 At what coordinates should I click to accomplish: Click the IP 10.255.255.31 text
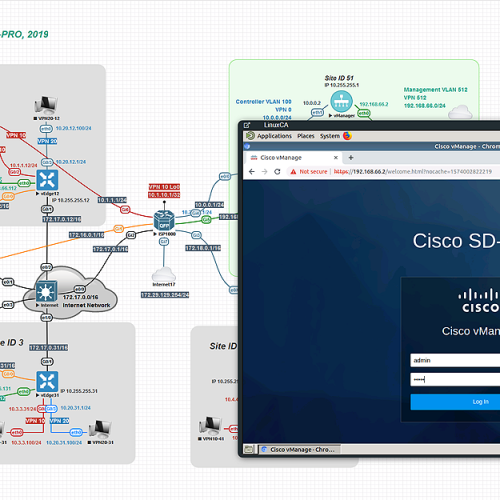click(79, 391)
